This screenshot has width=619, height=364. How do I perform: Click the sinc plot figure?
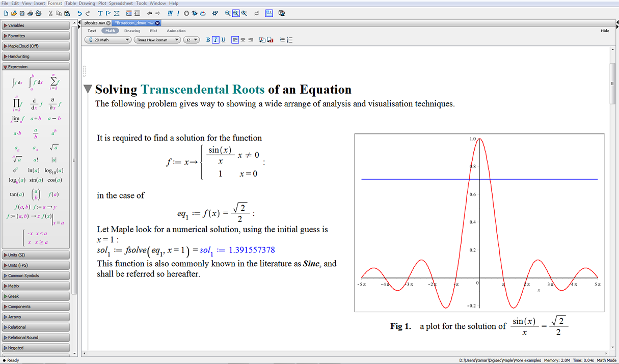click(x=479, y=222)
